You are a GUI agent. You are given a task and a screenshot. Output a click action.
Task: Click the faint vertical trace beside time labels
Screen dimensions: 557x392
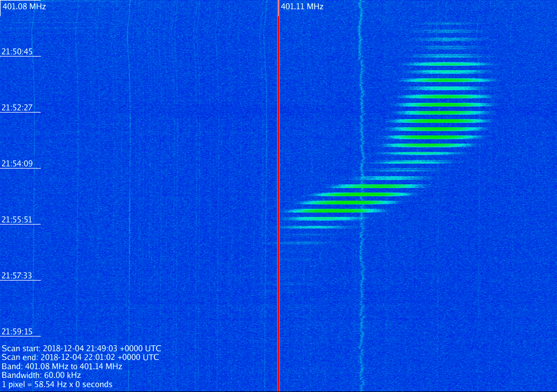pos(33,163)
